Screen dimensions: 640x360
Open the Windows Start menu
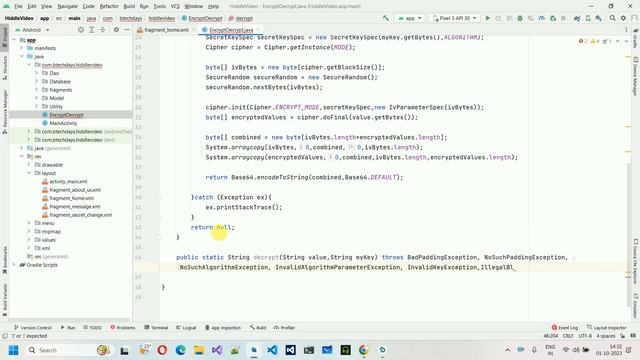coord(13,350)
